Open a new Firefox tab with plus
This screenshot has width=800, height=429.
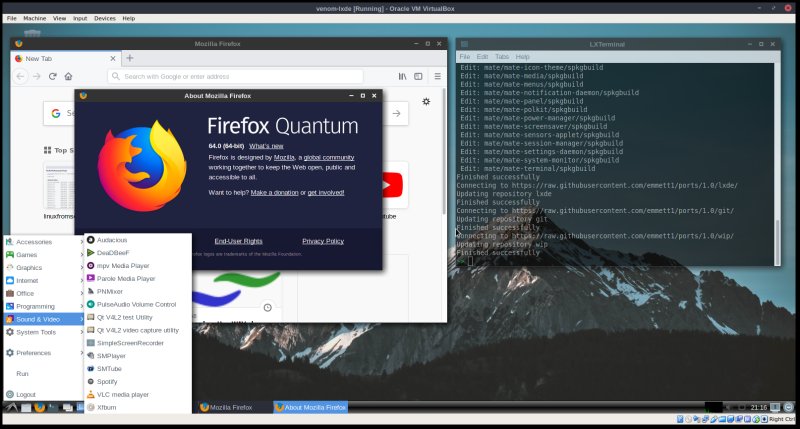coord(130,58)
